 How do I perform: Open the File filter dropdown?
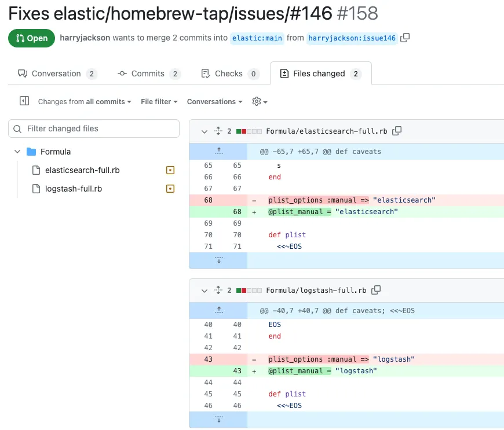[x=159, y=102]
